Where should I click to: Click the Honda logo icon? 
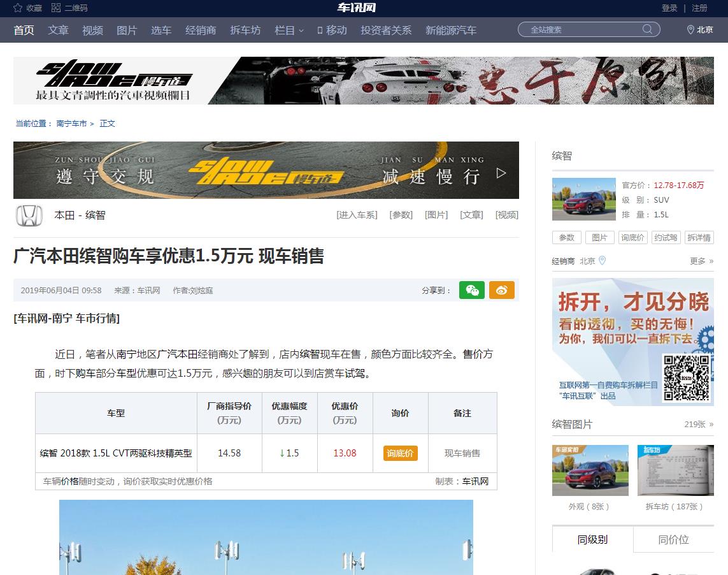[29, 215]
